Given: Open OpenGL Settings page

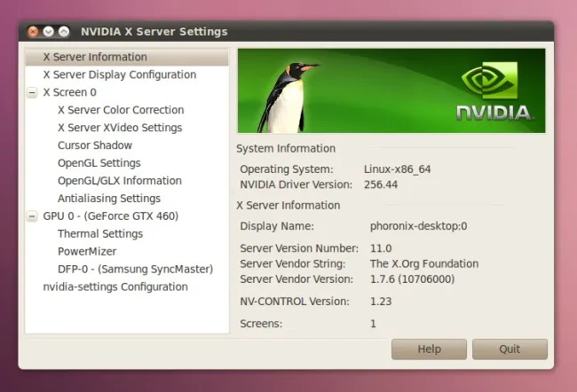Looking at the screenshot, I should click(x=99, y=163).
